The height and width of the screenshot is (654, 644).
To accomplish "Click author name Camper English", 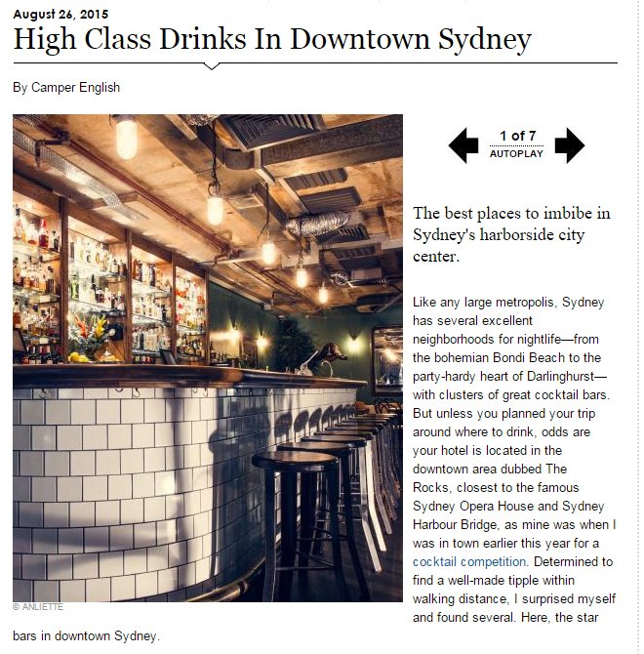I will tap(75, 88).
